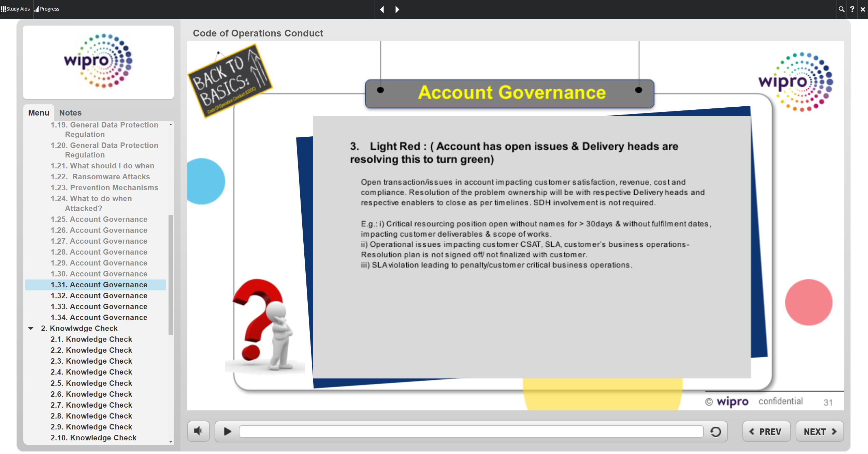
Task: Collapse the 2. Knowlwdge Check section
Action: [x=31, y=328]
